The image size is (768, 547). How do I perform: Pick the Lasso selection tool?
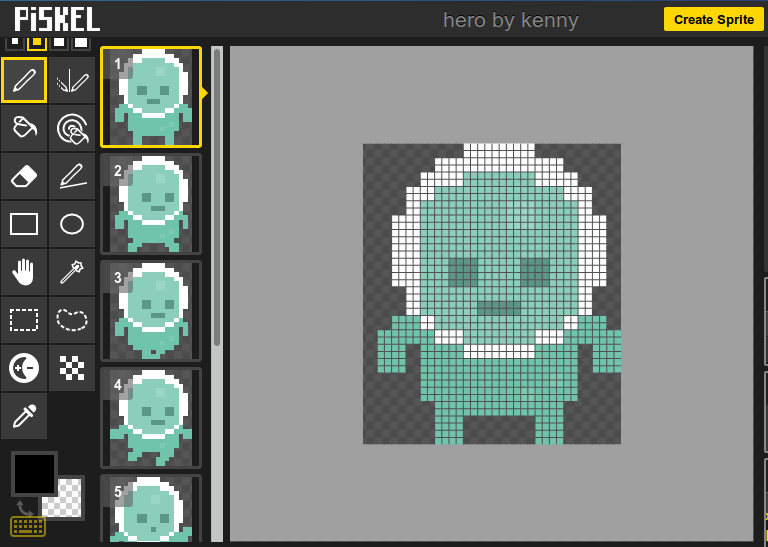click(x=72, y=320)
